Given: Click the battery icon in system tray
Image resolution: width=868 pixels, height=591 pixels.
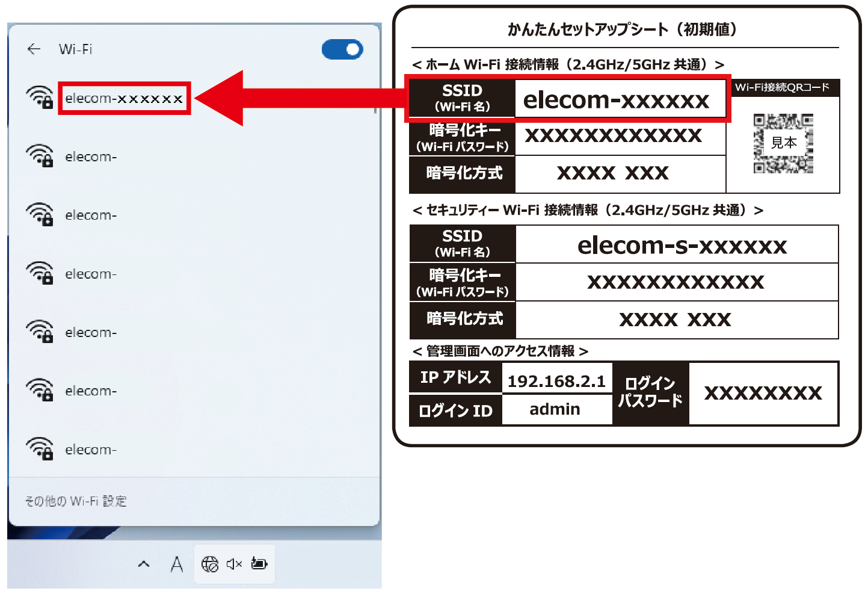Looking at the screenshot, I should [259, 564].
